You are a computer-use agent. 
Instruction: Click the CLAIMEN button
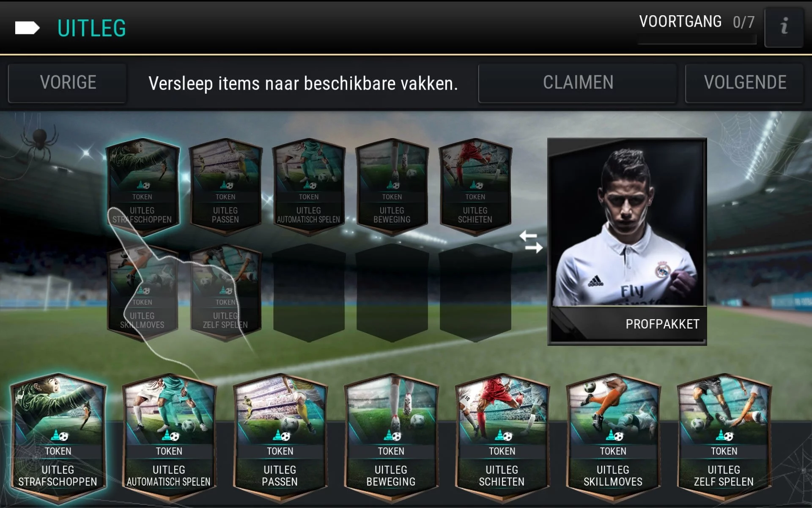click(x=578, y=83)
